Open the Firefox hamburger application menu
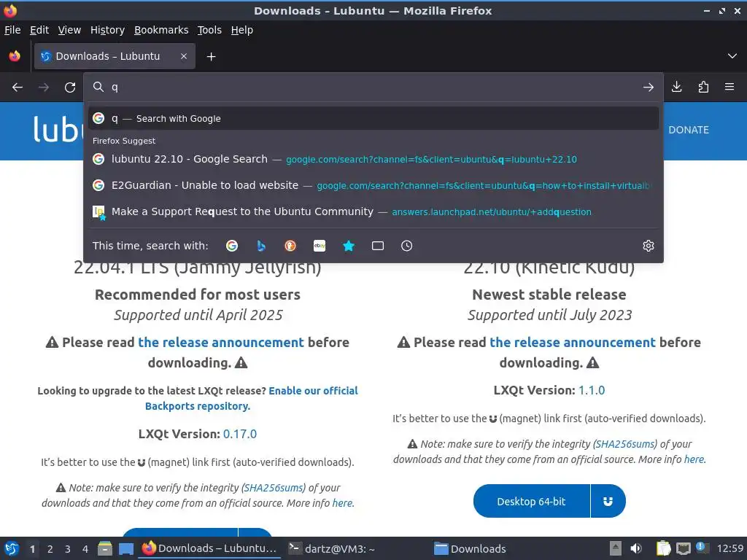The width and height of the screenshot is (747, 560). [x=729, y=87]
